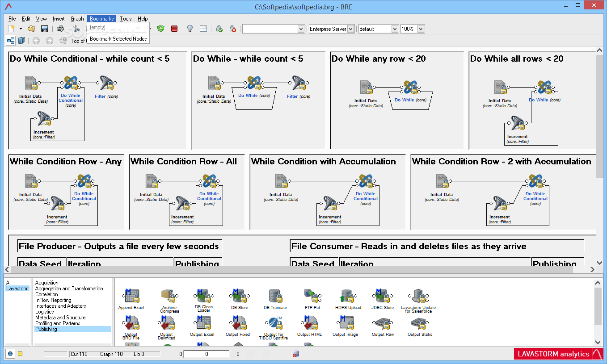
Task: Select the Output Excel palette node
Action: 202,326
